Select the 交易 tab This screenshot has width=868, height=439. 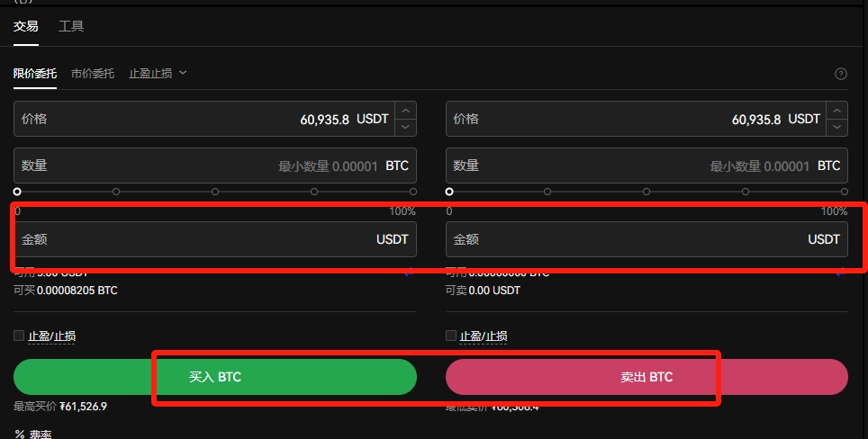click(x=25, y=26)
